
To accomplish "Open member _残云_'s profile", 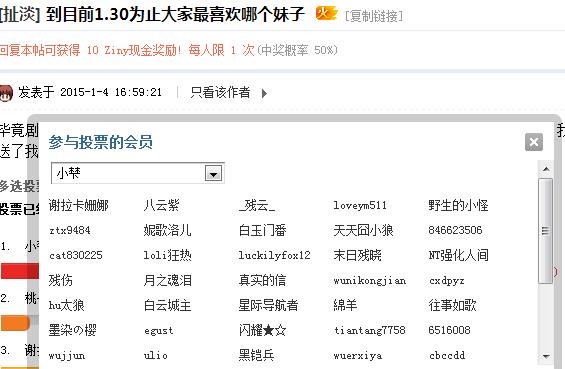I will tap(257, 205).
